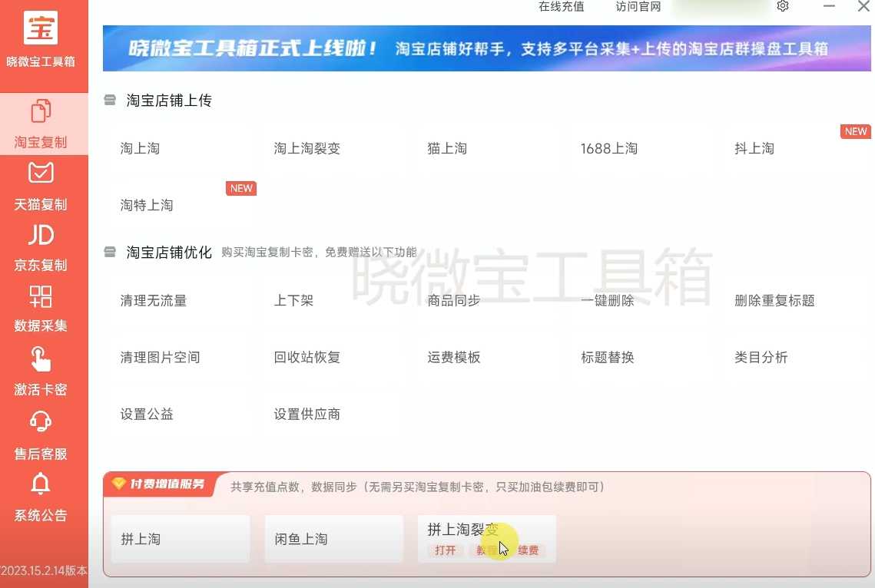Click 打开 under 拼上淘裂变

(446, 550)
